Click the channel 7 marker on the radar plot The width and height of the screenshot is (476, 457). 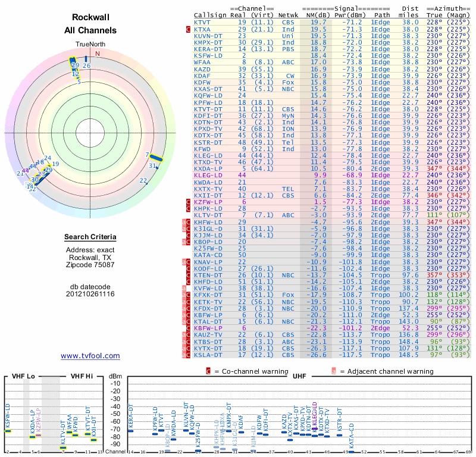[156, 158]
